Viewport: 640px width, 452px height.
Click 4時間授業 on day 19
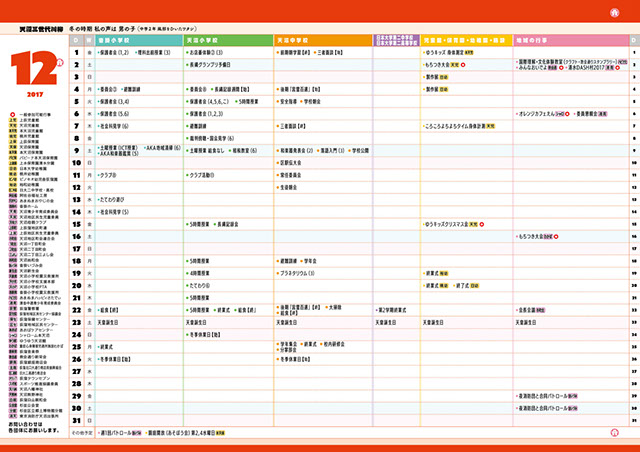point(199,273)
